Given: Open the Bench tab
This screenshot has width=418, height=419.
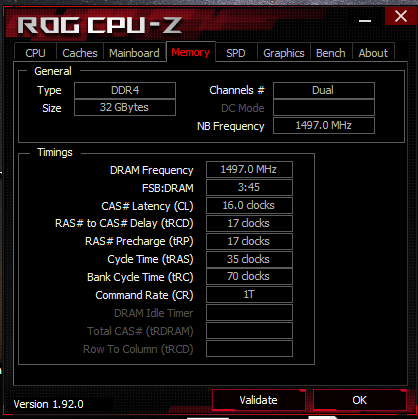Looking at the screenshot, I should [x=331, y=53].
